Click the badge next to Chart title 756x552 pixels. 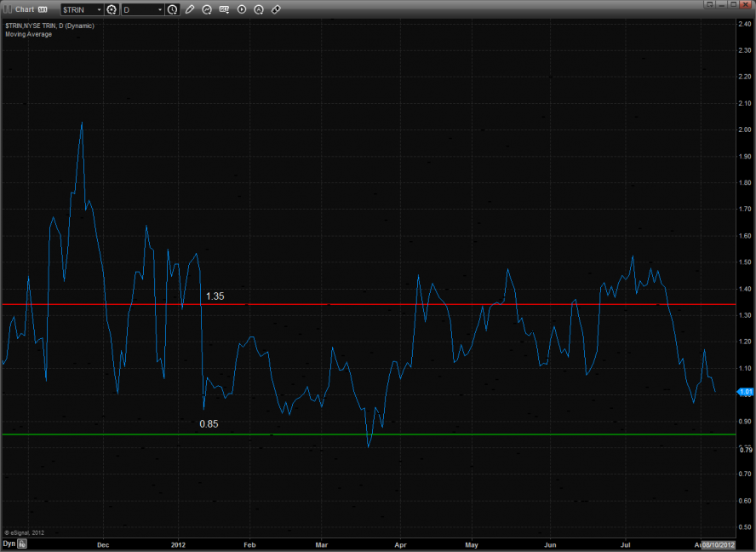click(43, 9)
